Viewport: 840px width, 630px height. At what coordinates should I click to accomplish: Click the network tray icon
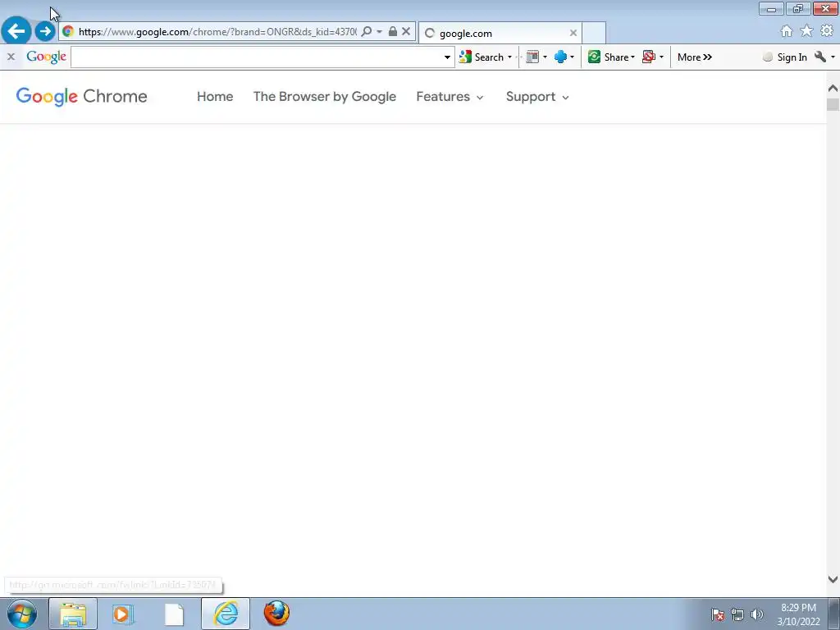[737, 614]
